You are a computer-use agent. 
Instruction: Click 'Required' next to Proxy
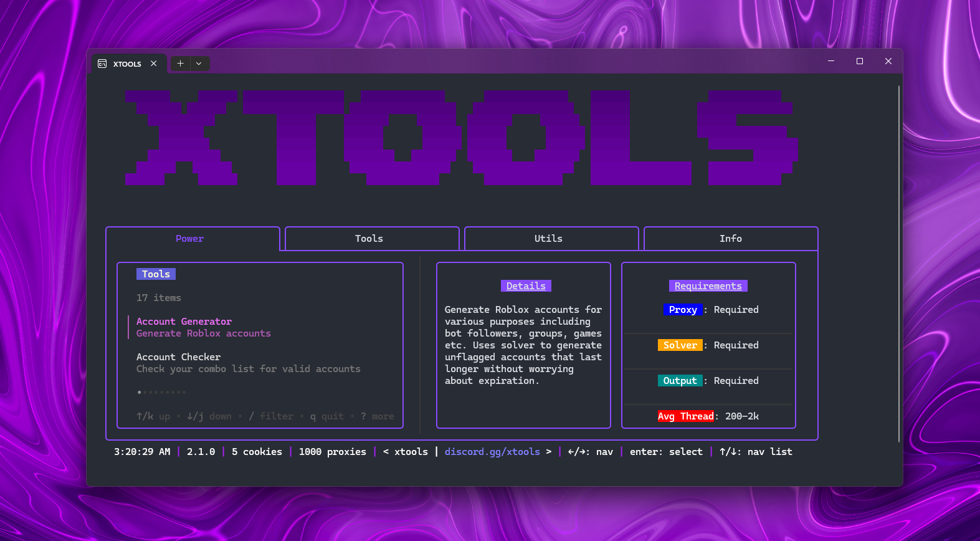(736, 310)
